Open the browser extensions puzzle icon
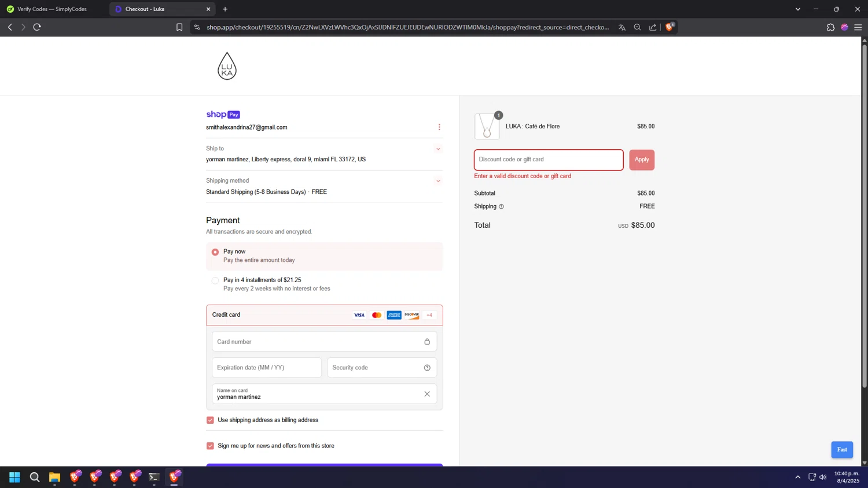 pyautogui.click(x=830, y=27)
